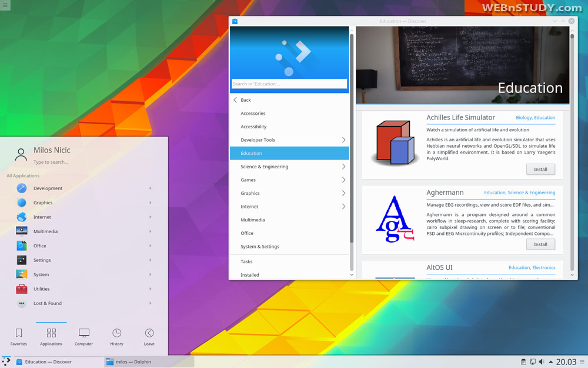Select Accessories category in Discover
588x368 pixels.
pos(289,114)
